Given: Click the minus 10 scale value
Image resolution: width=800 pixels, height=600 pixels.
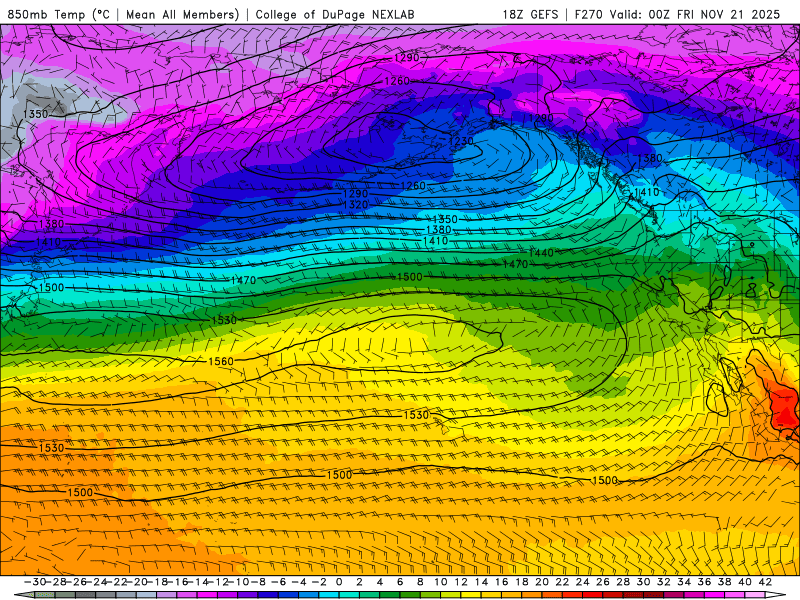Looking at the screenshot, I should (238, 582).
